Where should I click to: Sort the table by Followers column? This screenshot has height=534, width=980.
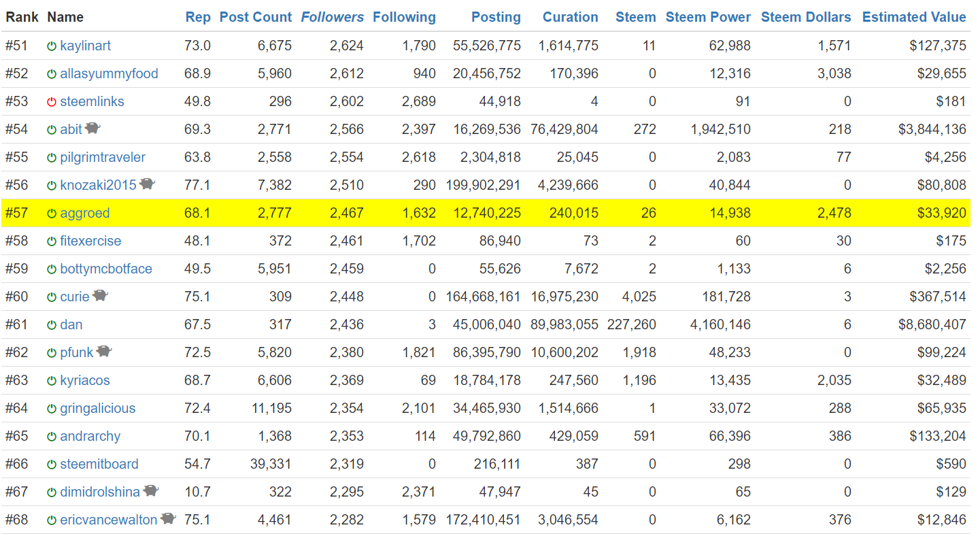(x=333, y=17)
